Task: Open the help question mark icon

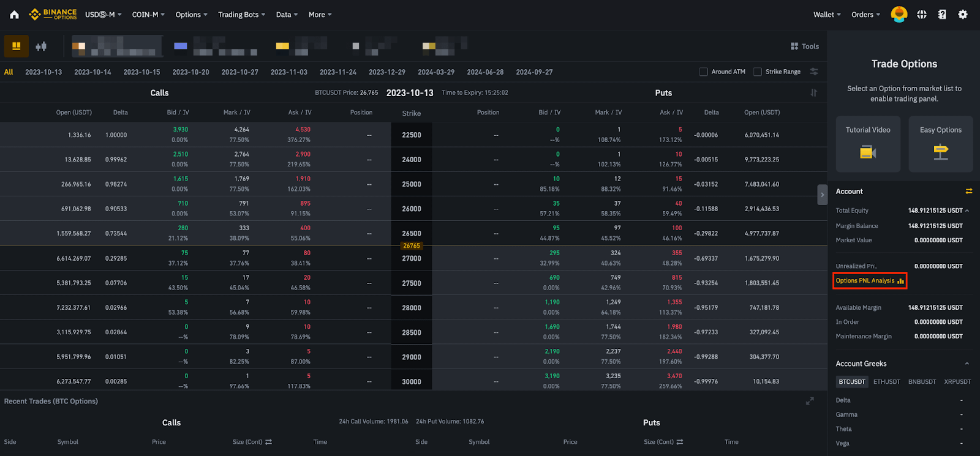Action: [942, 14]
